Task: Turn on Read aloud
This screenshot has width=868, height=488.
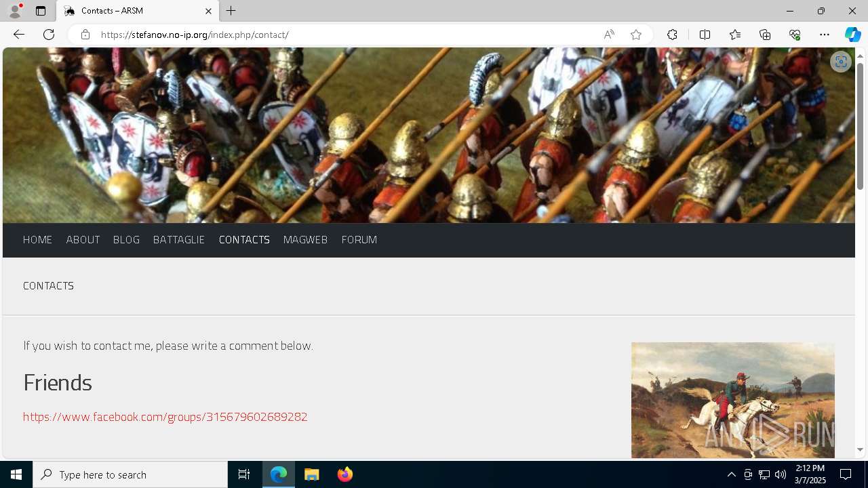Action: 609,35
